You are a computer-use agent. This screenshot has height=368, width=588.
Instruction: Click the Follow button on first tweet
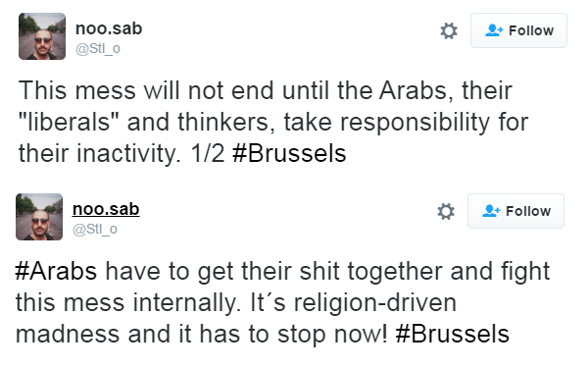pyautogui.click(x=518, y=30)
